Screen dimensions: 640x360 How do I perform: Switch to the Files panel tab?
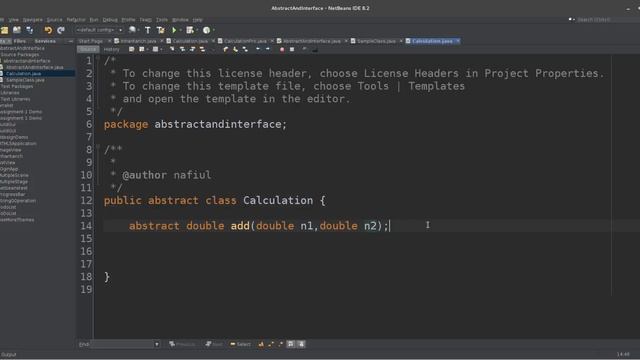19,41
